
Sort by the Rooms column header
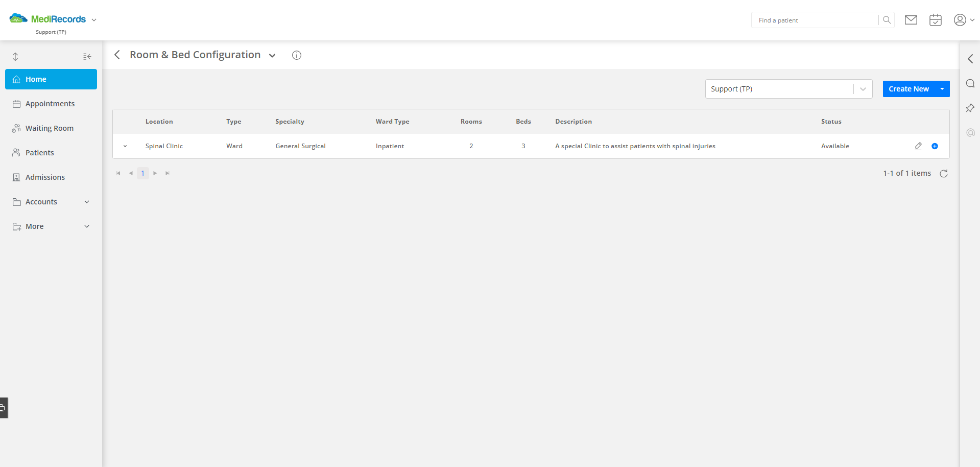471,122
